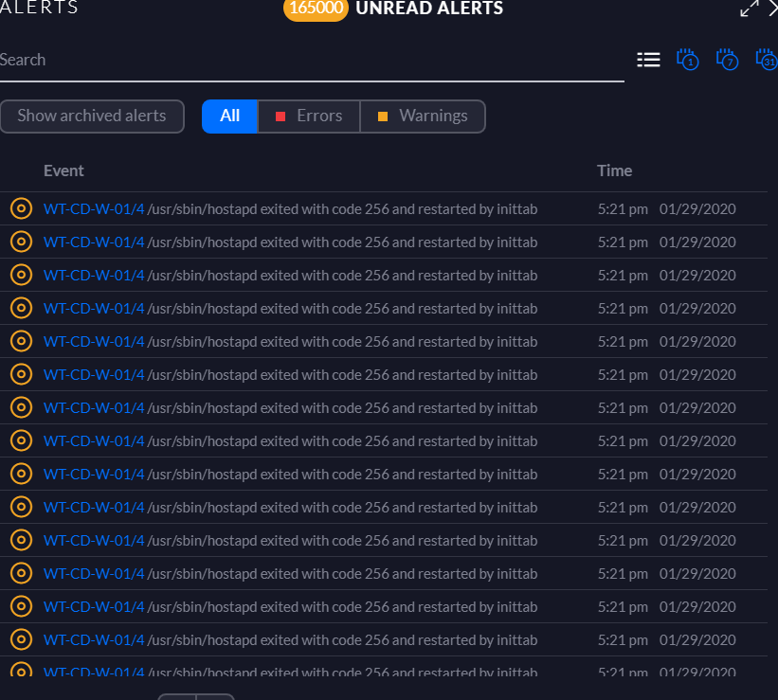Show archived alerts

[92, 117]
